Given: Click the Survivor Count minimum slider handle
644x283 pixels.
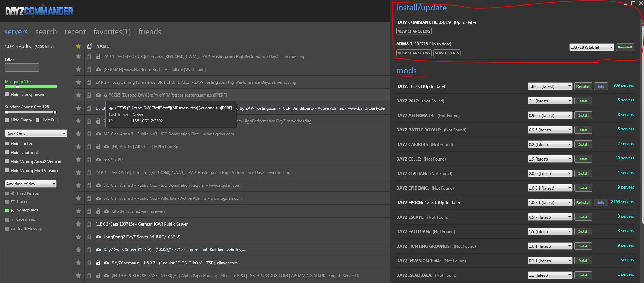Looking at the screenshot, I should pyautogui.click(x=7, y=112).
